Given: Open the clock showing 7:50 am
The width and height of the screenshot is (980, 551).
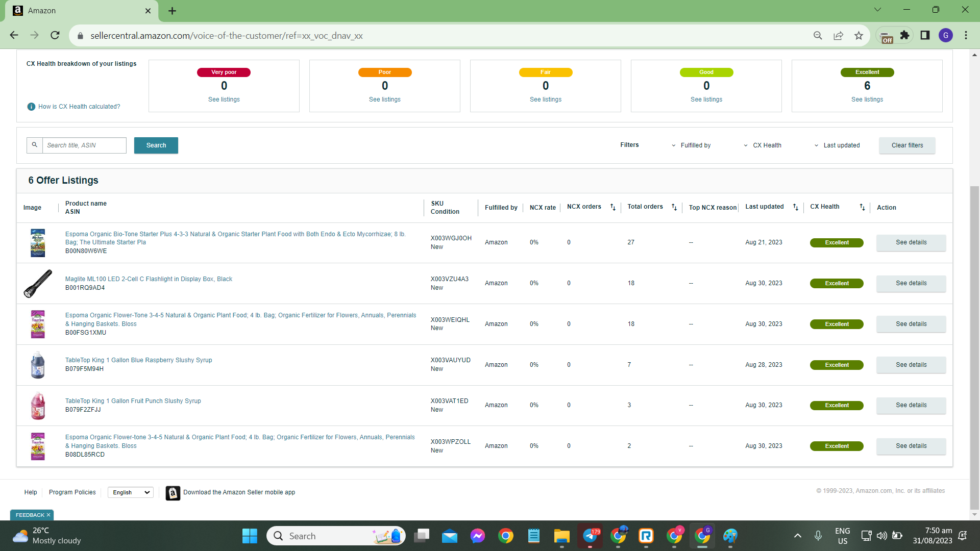Looking at the screenshot, I should tap(933, 536).
